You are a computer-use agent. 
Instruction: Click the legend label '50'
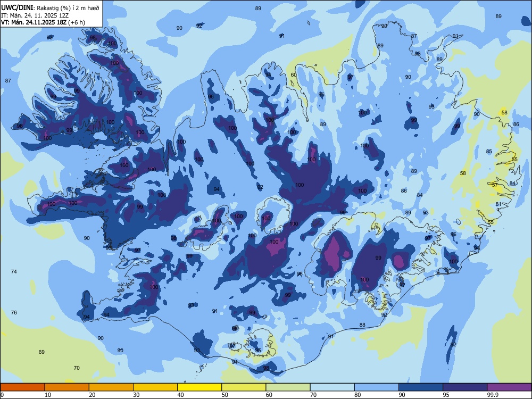click(225, 395)
